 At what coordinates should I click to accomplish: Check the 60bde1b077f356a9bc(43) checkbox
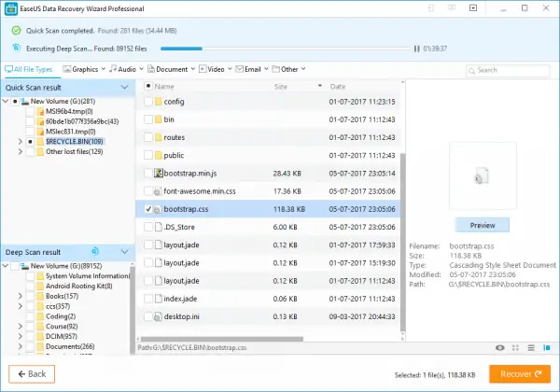(x=30, y=121)
